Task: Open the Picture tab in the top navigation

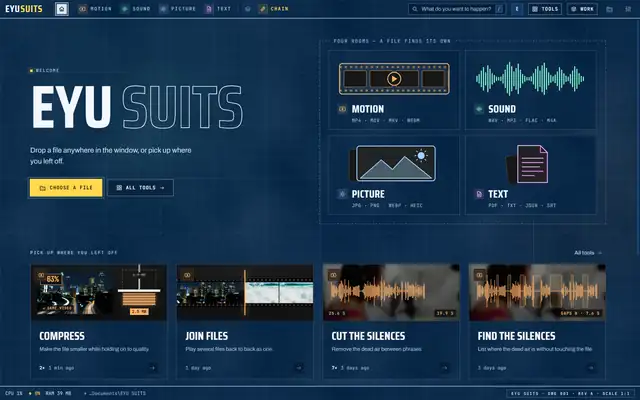Action: coord(178,9)
